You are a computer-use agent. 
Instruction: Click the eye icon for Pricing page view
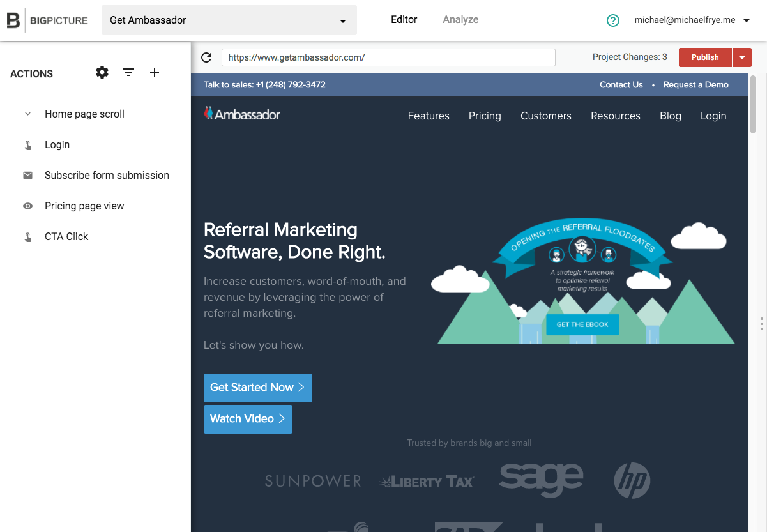click(x=28, y=206)
